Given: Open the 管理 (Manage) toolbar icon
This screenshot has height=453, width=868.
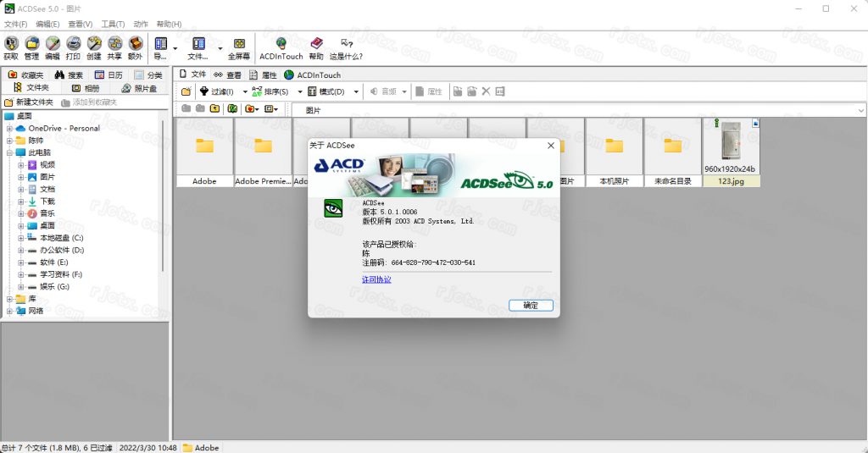Looking at the screenshot, I should tap(31, 47).
